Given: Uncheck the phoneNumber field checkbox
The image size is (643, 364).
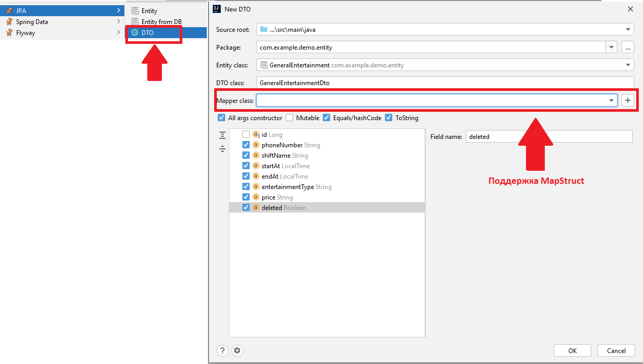Looking at the screenshot, I should (x=246, y=145).
